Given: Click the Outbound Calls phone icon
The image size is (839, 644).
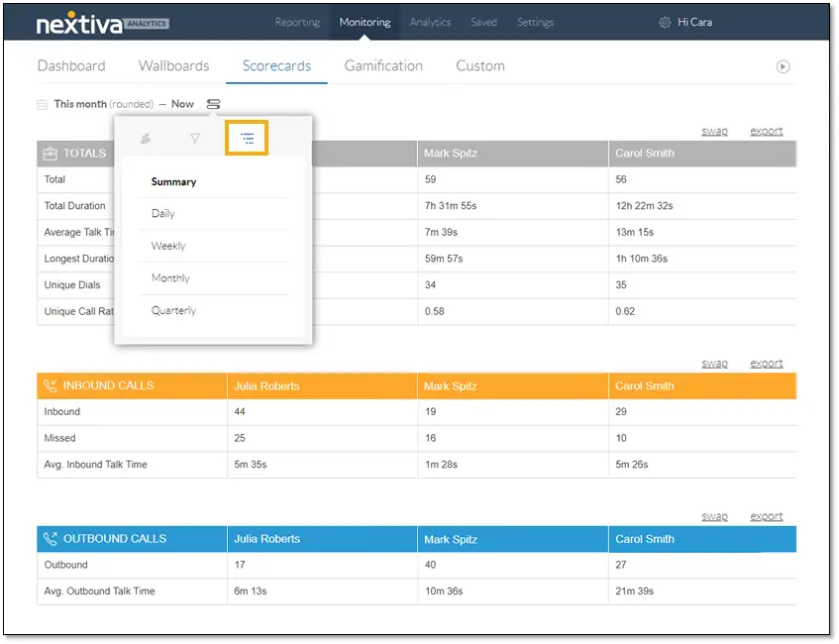Looking at the screenshot, I should coord(51,539).
